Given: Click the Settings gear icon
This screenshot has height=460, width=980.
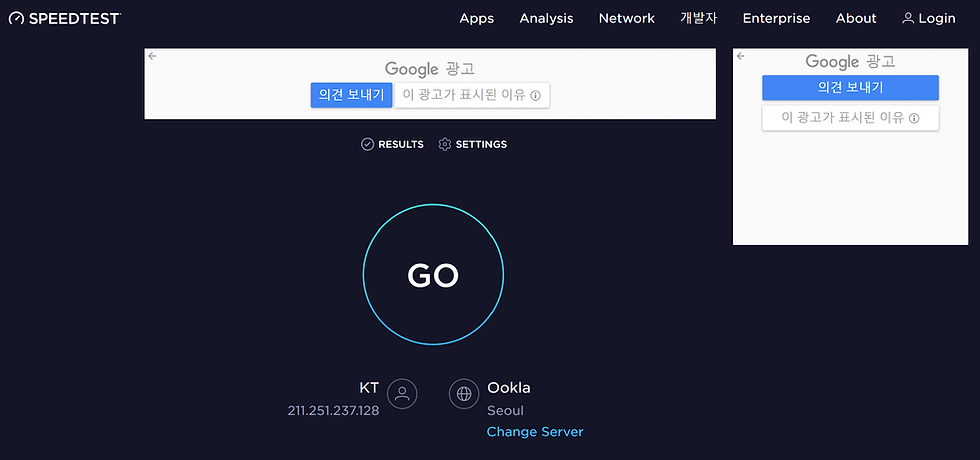Looking at the screenshot, I should [x=445, y=144].
